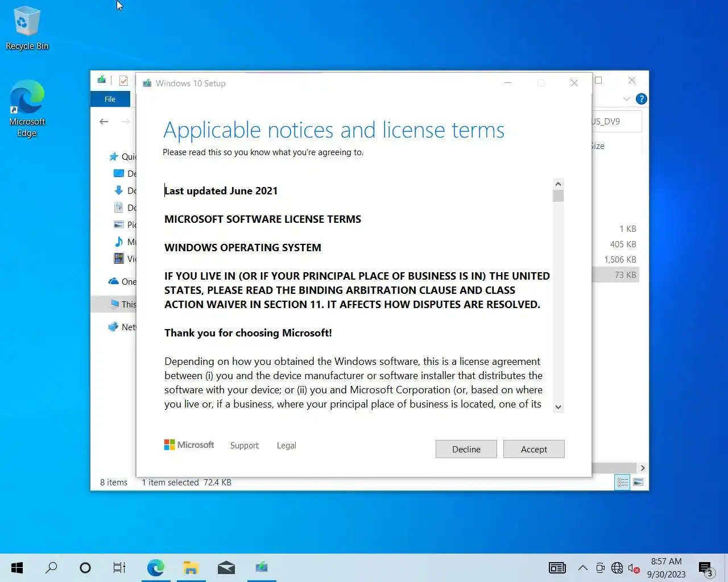Viewport: 728px width, 582px height.
Task: Go back in File Explorer
Action: [104, 122]
